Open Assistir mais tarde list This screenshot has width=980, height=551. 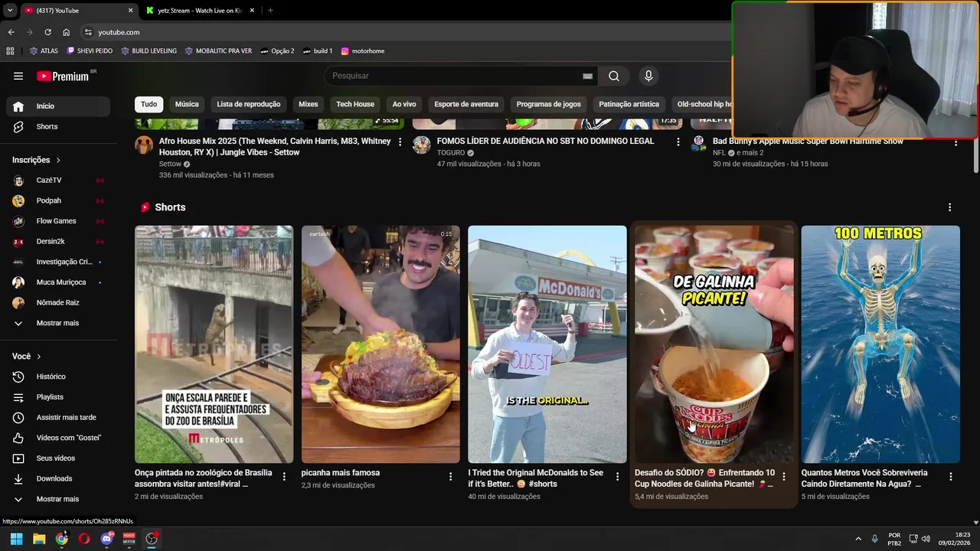point(58,417)
